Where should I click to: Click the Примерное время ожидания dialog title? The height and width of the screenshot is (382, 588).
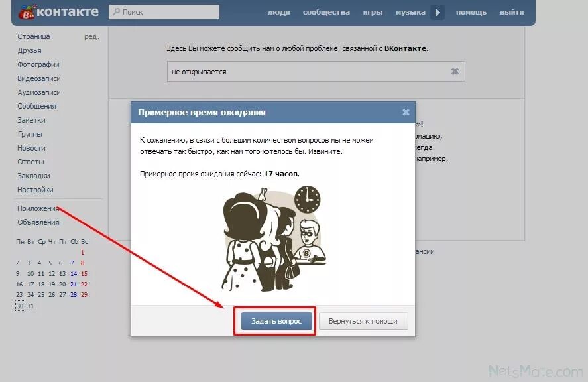click(202, 112)
